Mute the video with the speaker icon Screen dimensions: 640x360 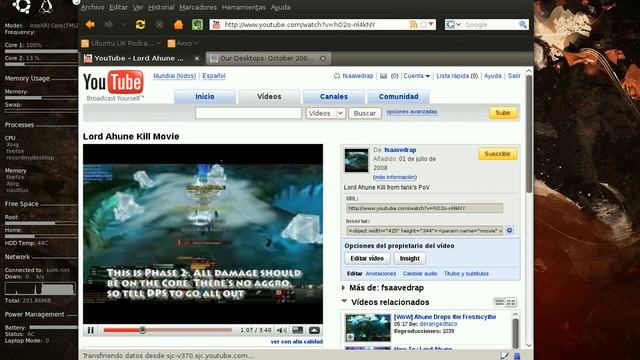pyautogui.click(x=281, y=330)
